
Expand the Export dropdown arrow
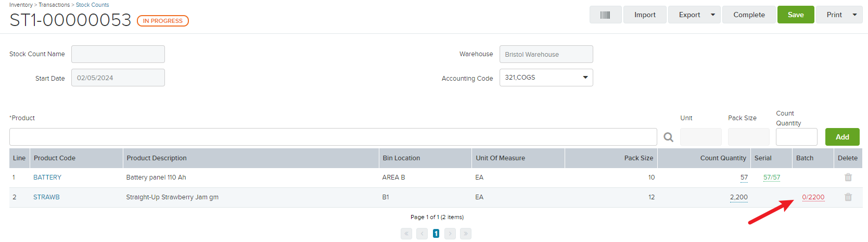pyautogui.click(x=713, y=15)
